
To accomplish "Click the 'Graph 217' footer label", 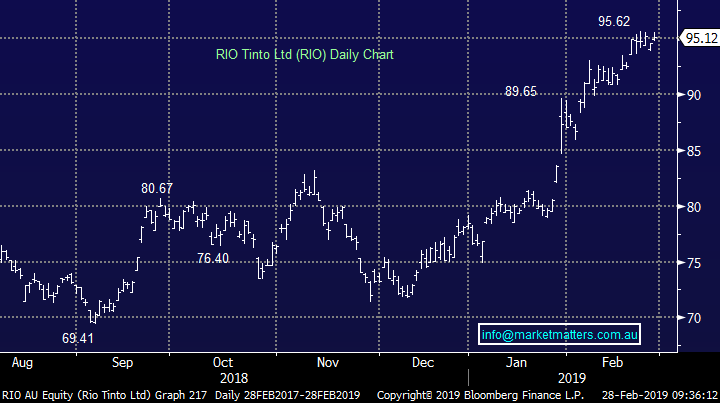I will 181,395.
